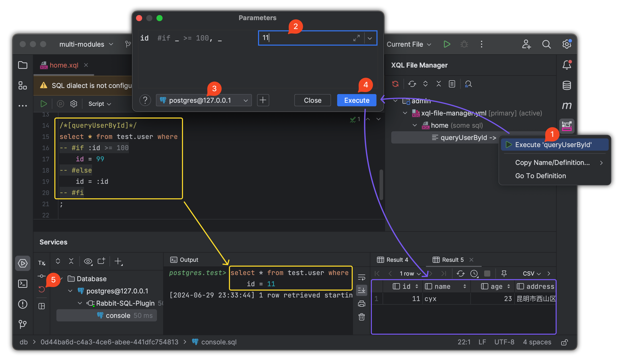Image resolution: width=623 pixels, height=364 pixels.
Task: Open Current File run configuration dropdown
Action: pyautogui.click(x=409, y=44)
